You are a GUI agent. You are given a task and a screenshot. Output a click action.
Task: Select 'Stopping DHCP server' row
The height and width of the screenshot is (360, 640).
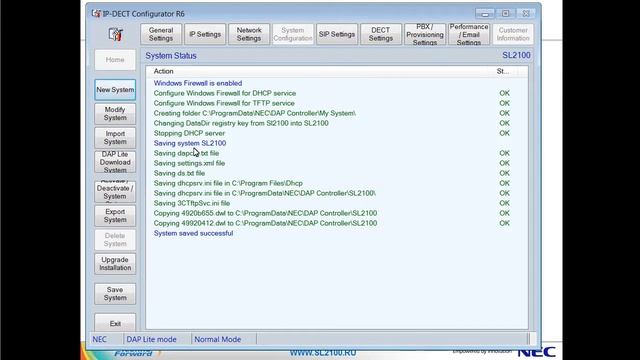[337, 133]
